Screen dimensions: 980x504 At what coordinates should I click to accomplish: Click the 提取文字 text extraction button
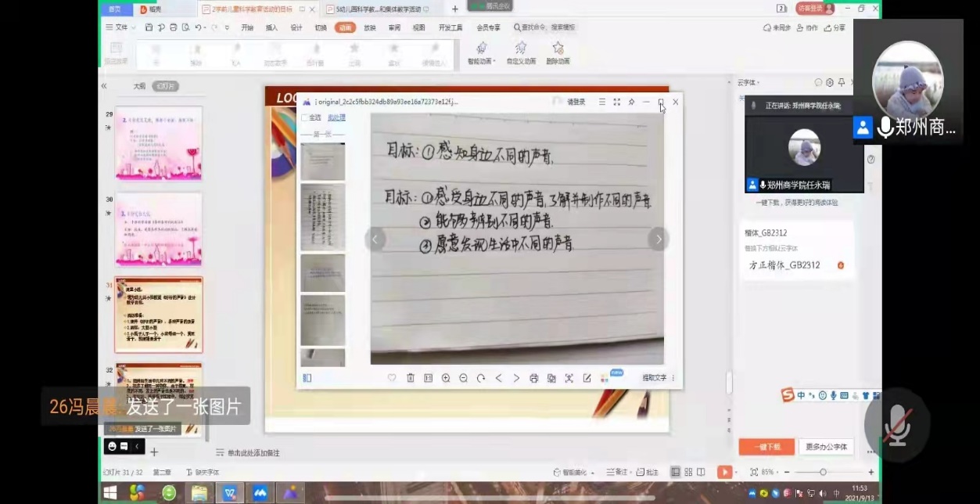point(655,378)
